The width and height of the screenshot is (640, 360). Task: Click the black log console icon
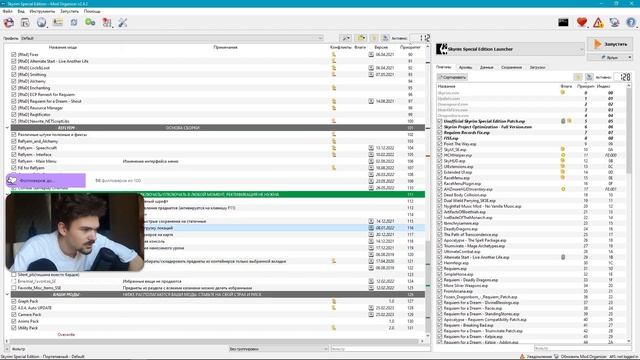coord(563,22)
